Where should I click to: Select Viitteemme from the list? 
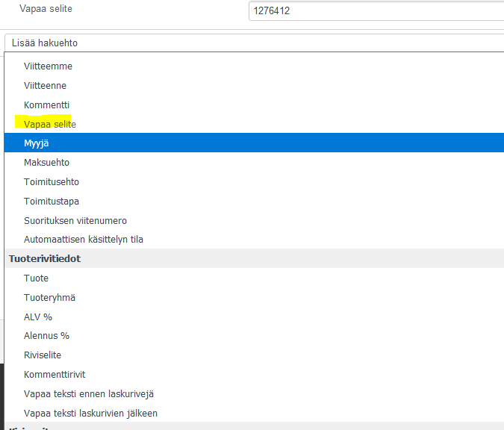(48, 66)
